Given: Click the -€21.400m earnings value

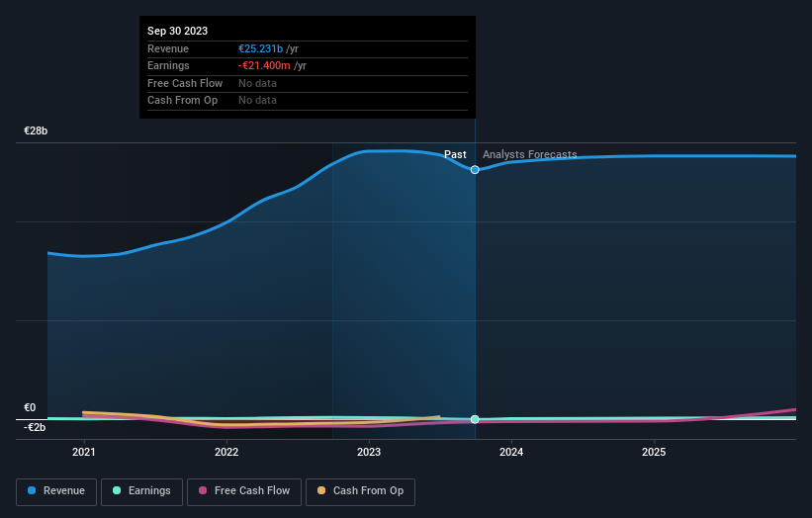Looking at the screenshot, I should (x=264, y=65).
